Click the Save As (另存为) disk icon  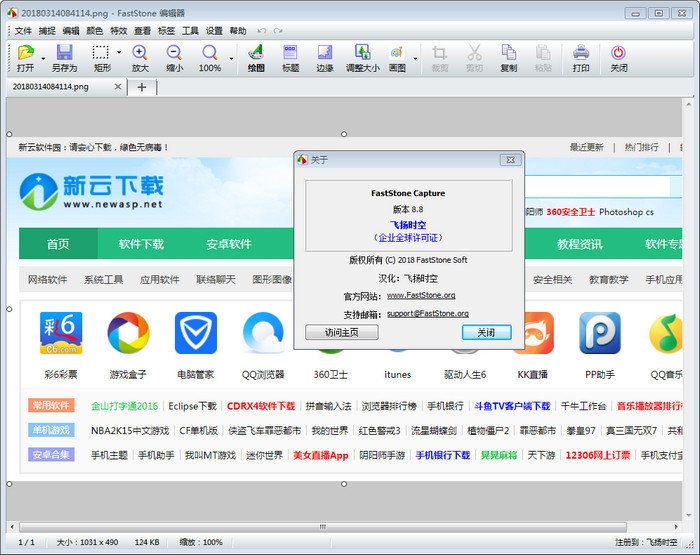[x=64, y=53]
